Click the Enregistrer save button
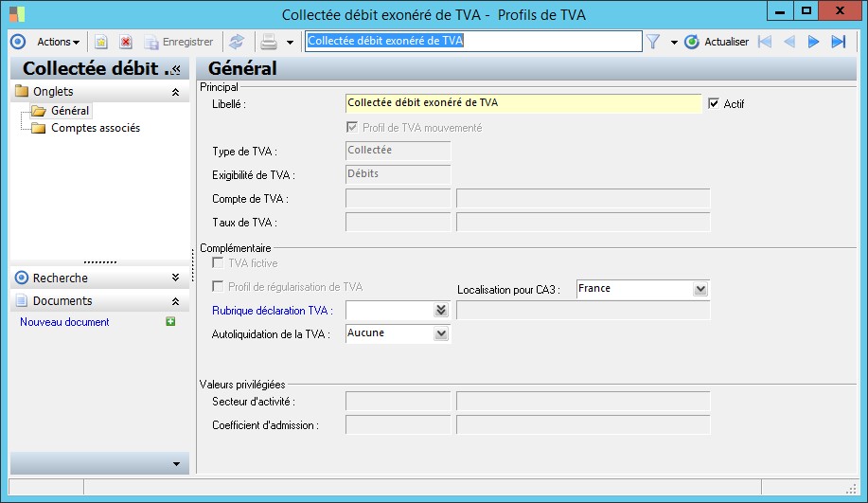Image resolution: width=868 pixels, height=503 pixels. tap(178, 42)
